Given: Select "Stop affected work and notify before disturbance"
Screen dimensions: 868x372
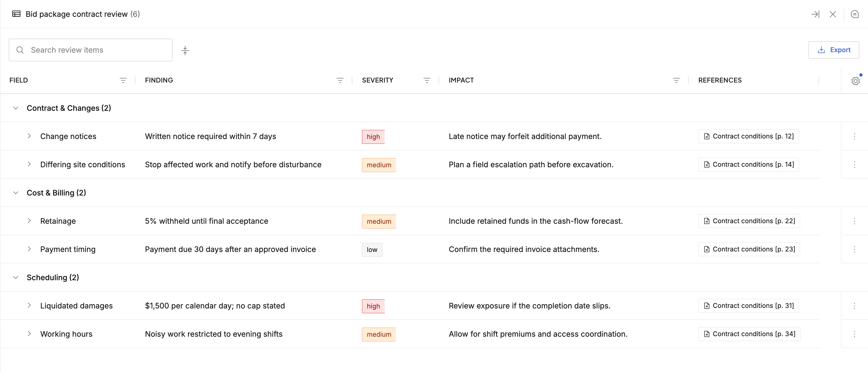Looking at the screenshot, I should click(x=233, y=165).
